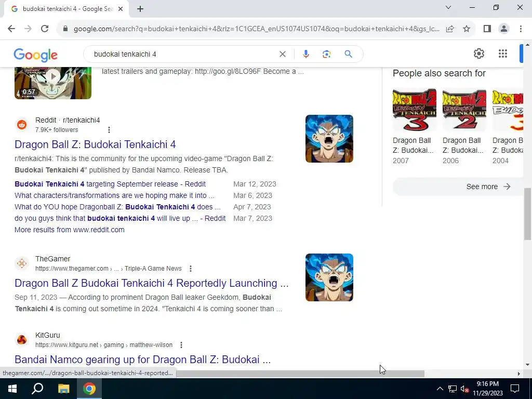
Task: View site information lock icon
Action: pos(65,29)
